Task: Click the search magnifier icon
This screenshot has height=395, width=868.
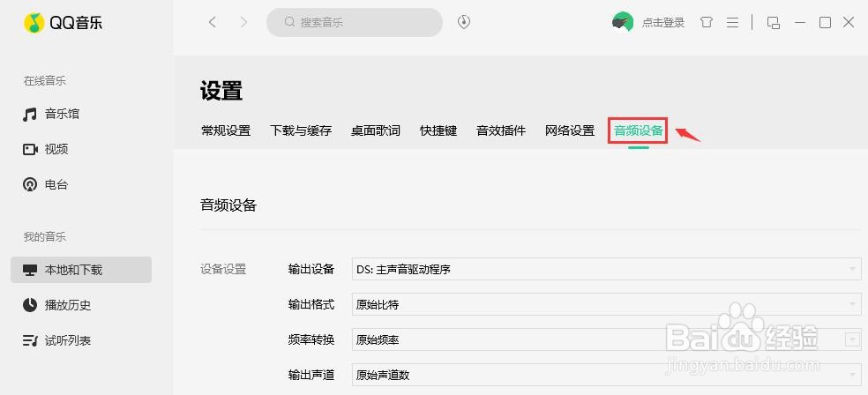Action: (x=289, y=22)
